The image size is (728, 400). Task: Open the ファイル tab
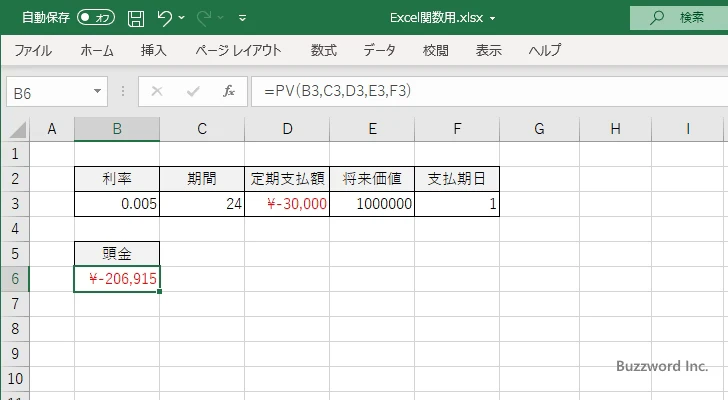(x=32, y=50)
